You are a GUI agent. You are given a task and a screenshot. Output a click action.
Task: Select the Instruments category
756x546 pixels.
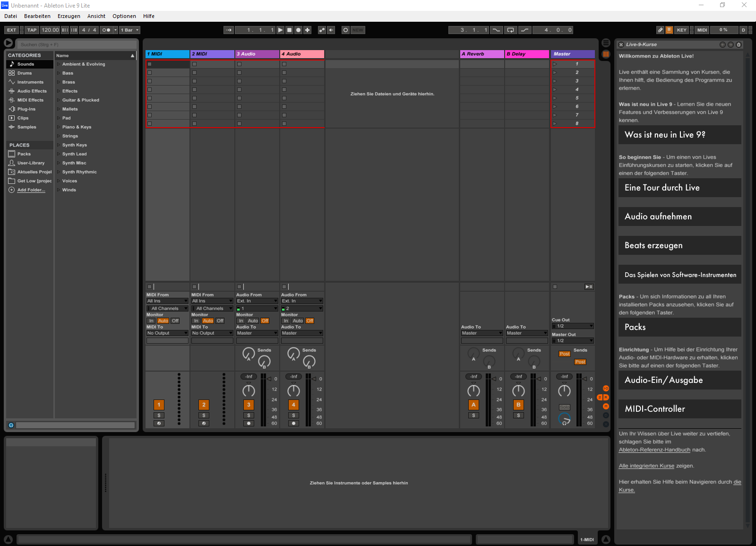(x=30, y=82)
